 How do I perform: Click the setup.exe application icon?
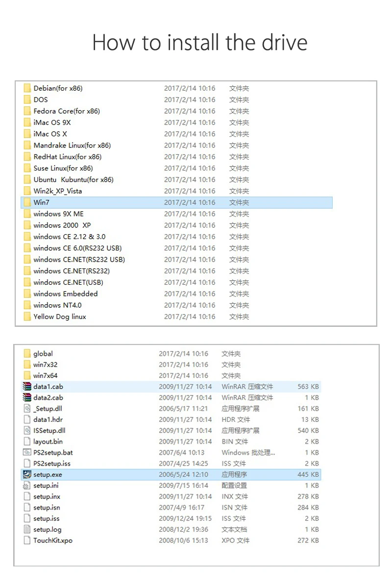[27, 474]
